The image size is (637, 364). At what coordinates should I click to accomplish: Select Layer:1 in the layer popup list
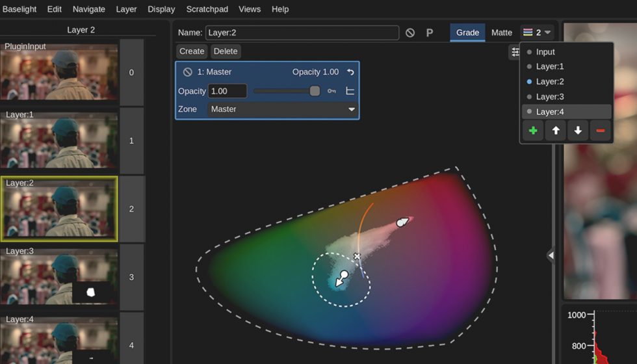(x=566, y=66)
